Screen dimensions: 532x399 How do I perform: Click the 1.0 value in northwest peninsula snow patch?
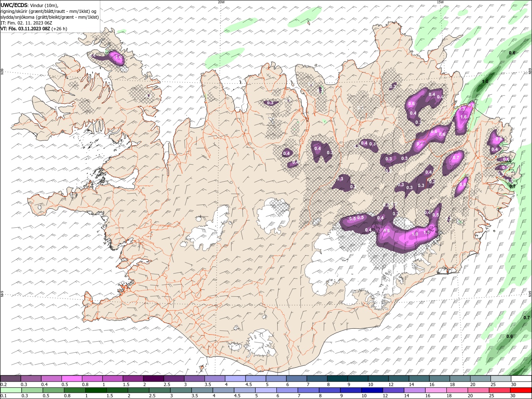[x=118, y=57]
